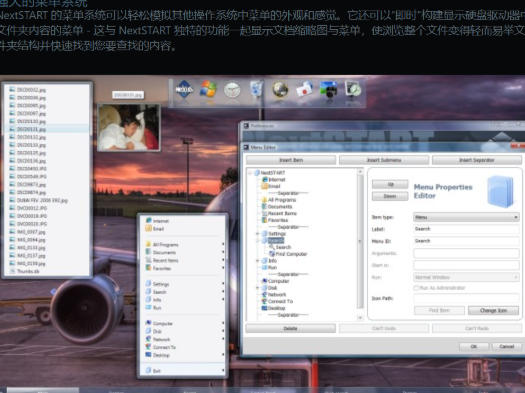This screenshot has width=525, height=393.
Task: Expand the Disk node in editor tree
Action: 257,288
